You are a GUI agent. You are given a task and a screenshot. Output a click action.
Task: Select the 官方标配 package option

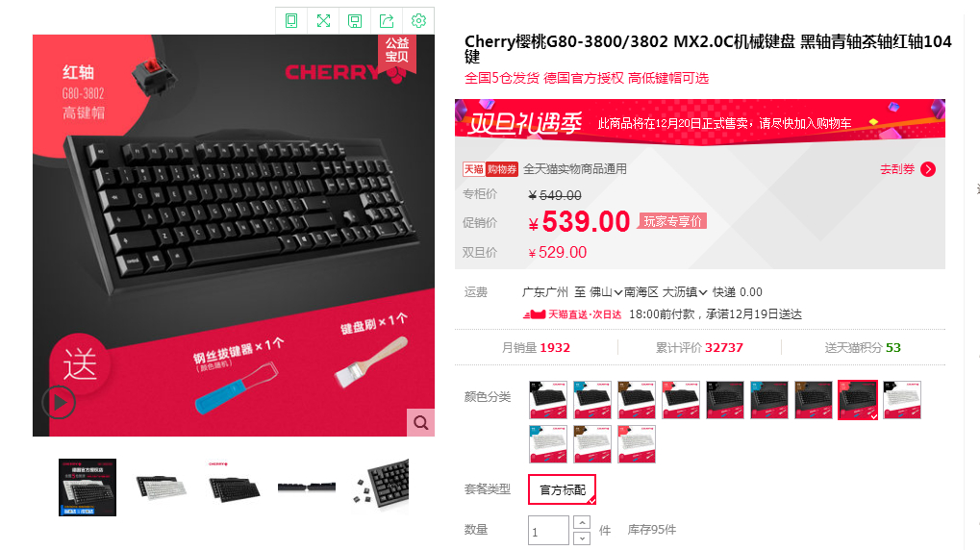click(562, 489)
